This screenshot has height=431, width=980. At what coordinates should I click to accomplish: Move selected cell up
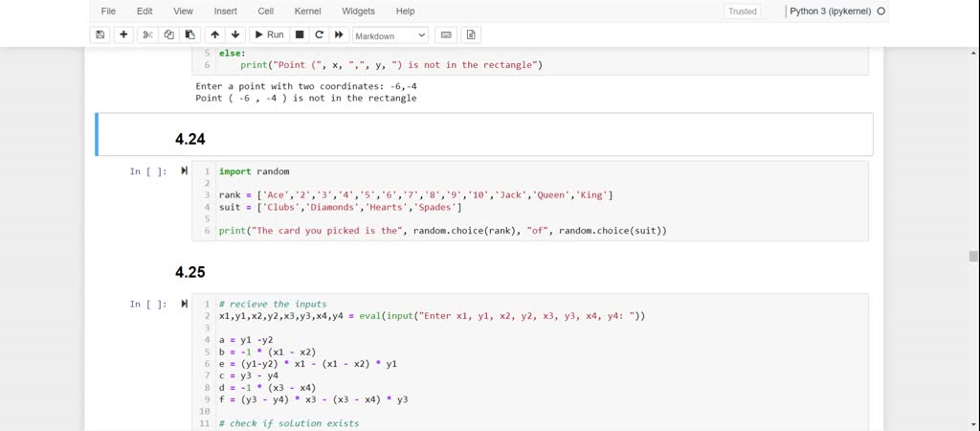coord(214,34)
